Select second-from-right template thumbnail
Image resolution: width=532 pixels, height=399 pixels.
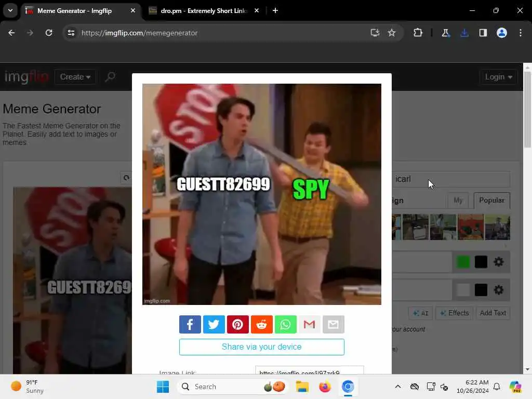click(x=470, y=227)
